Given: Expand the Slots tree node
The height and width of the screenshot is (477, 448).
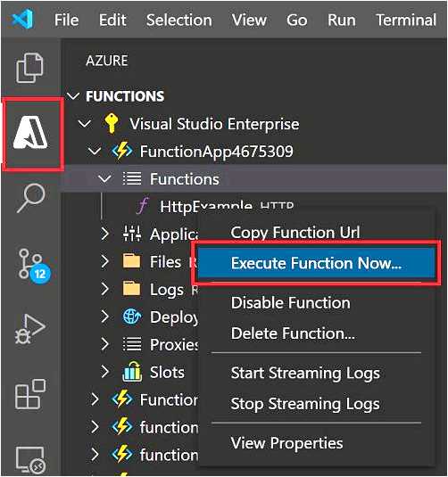Looking at the screenshot, I should coord(105,372).
